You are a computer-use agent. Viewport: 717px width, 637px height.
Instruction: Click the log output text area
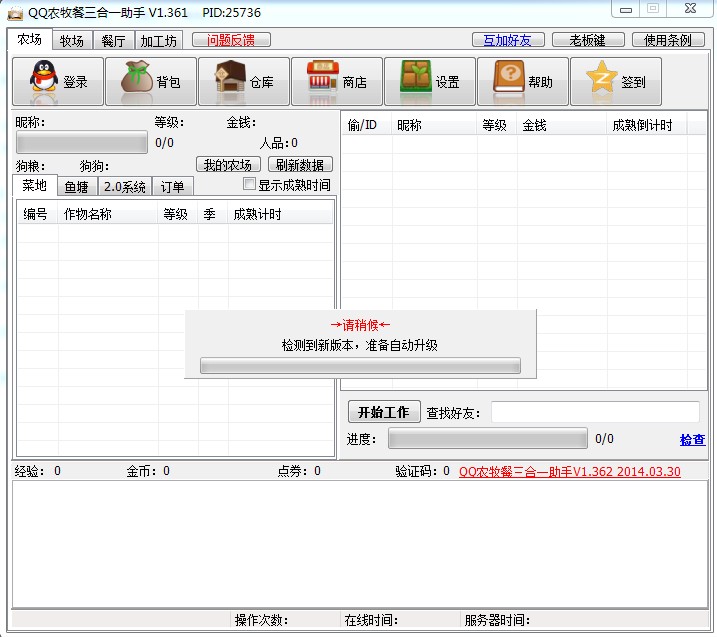pos(360,544)
